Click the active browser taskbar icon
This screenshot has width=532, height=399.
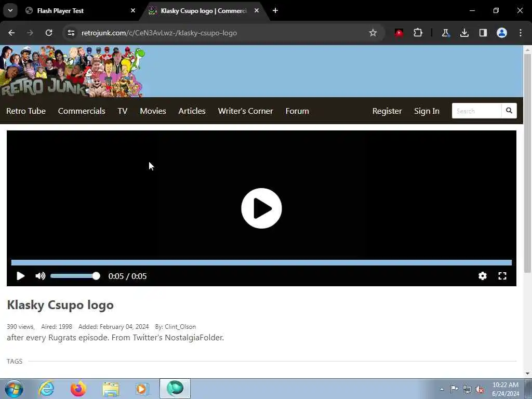pos(175,389)
